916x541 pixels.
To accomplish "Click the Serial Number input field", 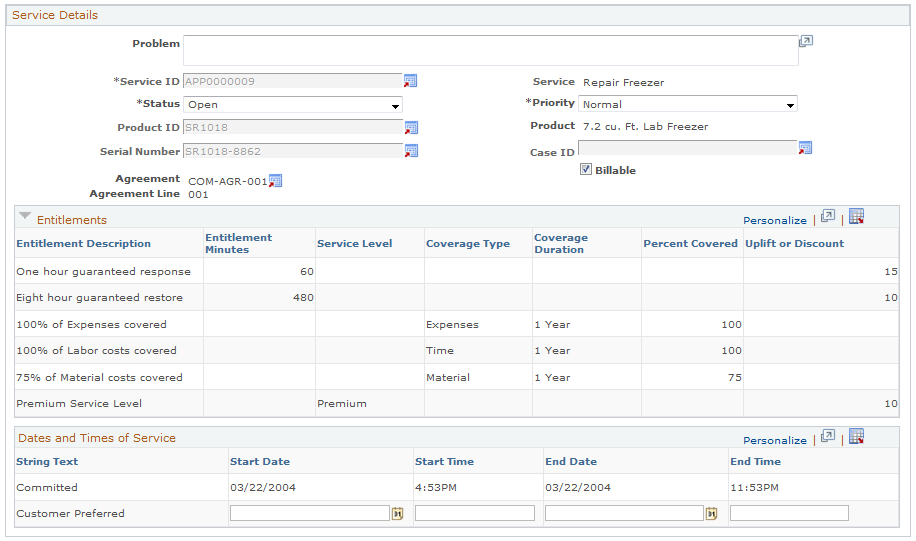I will pos(293,151).
